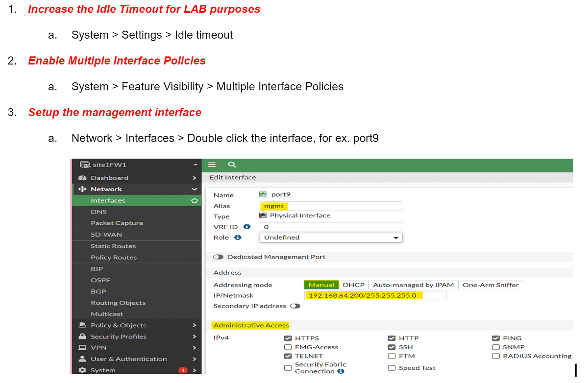Viewport: 588px width, 383px height.
Task: Expand the Security Profiles chevron
Action: [x=195, y=336]
